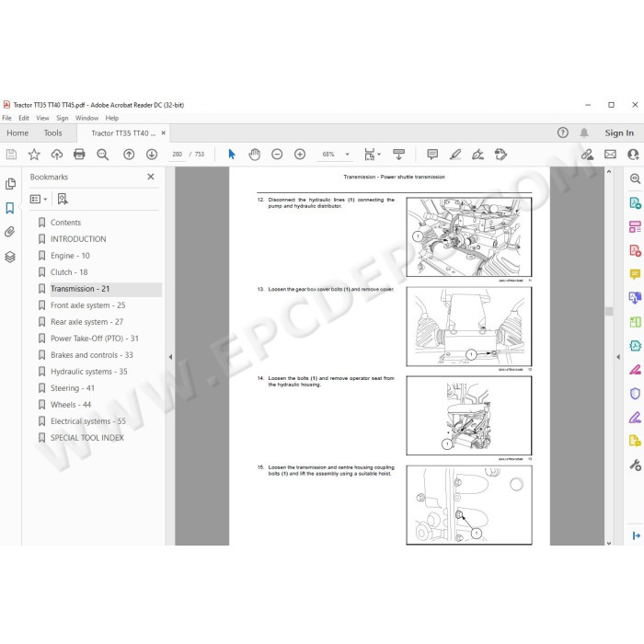The image size is (644, 644).
Task: Open notifications bell
Action: tap(584, 132)
